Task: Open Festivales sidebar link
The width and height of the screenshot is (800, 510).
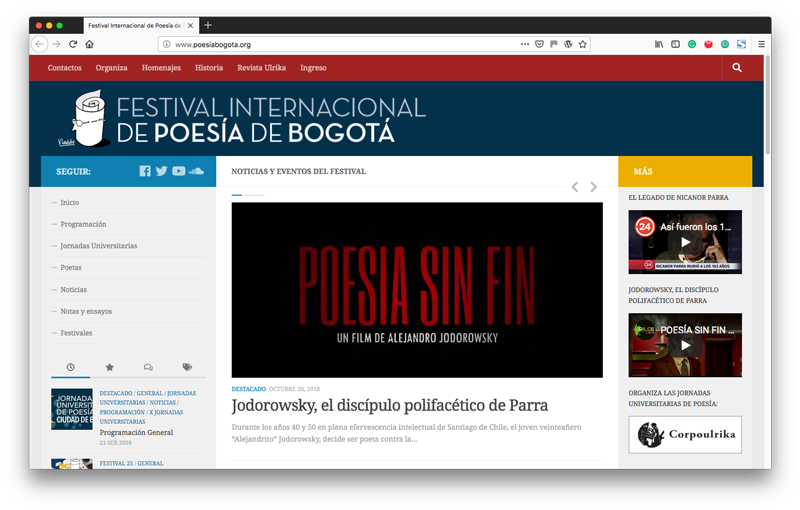Action: tap(76, 333)
